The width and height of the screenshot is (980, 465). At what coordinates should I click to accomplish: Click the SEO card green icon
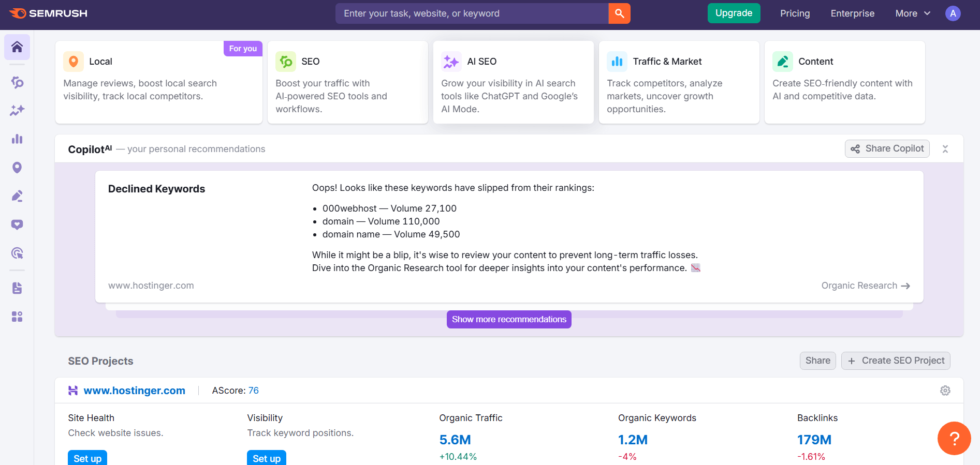point(286,62)
